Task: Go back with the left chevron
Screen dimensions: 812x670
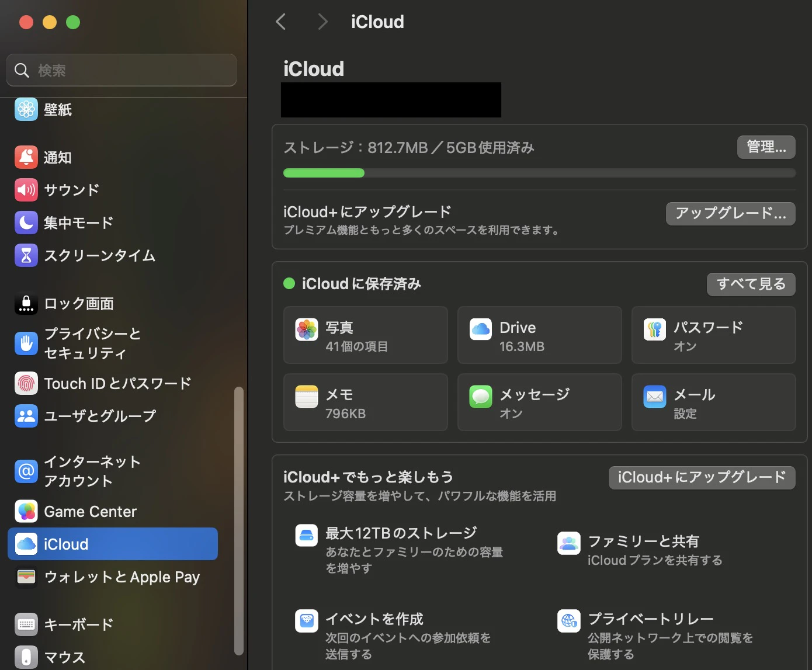Action: pyautogui.click(x=281, y=22)
